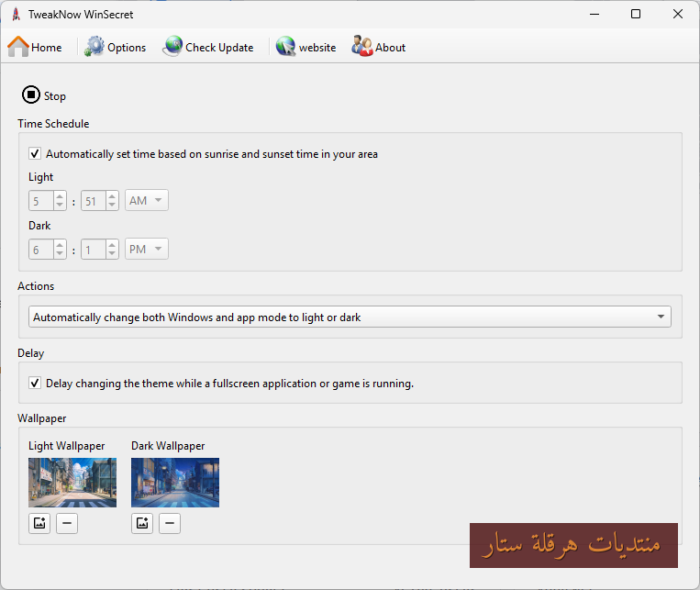
Task: Decrease the Dark minute stepper
Action: 112,253
